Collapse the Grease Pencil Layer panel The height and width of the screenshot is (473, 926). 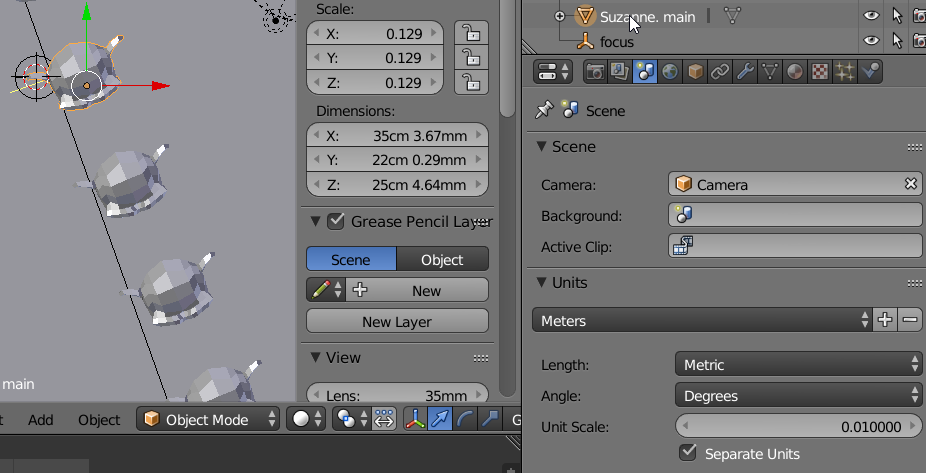pos(315,221)
